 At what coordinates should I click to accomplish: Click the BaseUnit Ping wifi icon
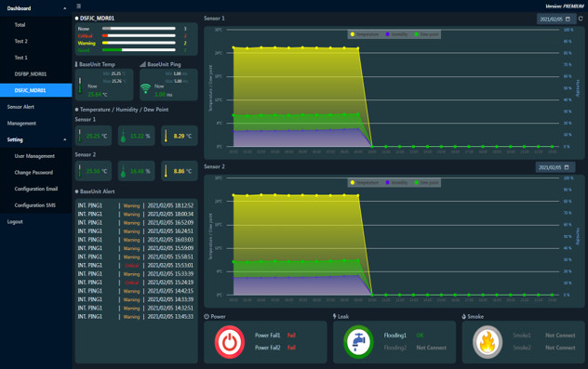coord(145,88)
